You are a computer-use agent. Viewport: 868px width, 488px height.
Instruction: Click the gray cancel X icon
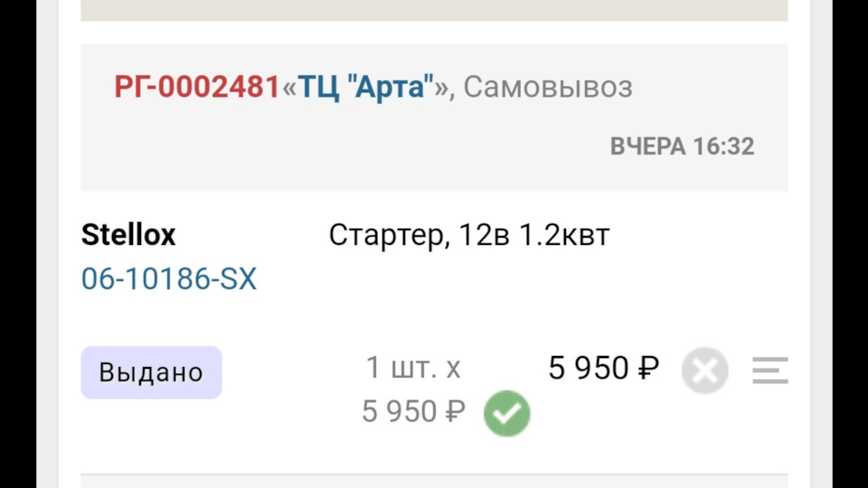[705, 371]
